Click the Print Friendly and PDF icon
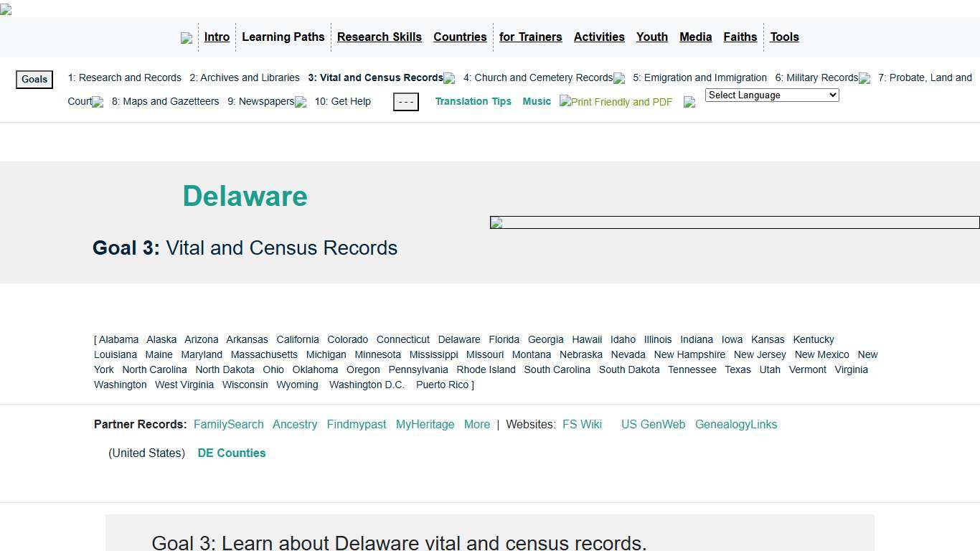This screenshot has height=551, width=980. [616, 102]
